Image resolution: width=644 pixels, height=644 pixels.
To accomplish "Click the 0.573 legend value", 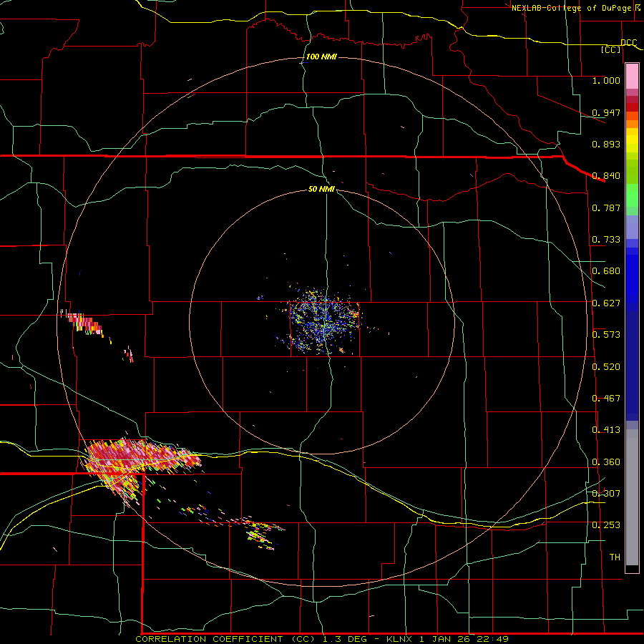I will tap(606, 335).
